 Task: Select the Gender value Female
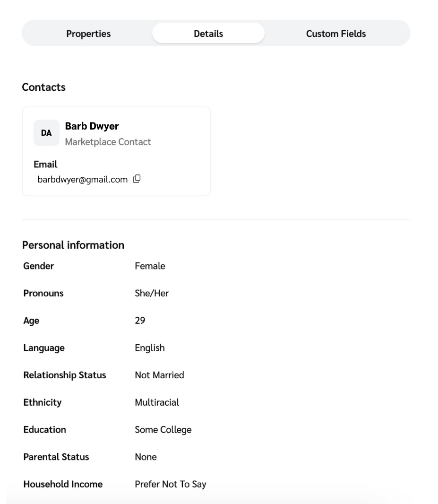[150, 266]
